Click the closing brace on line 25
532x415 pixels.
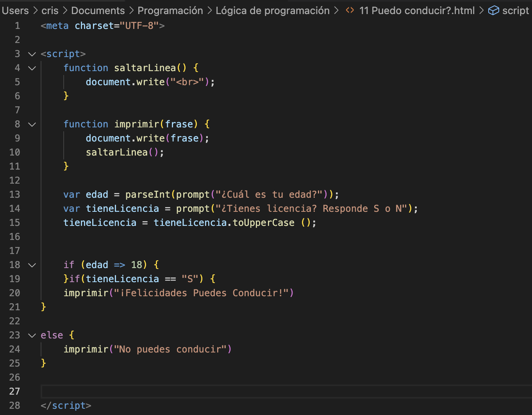43,363
